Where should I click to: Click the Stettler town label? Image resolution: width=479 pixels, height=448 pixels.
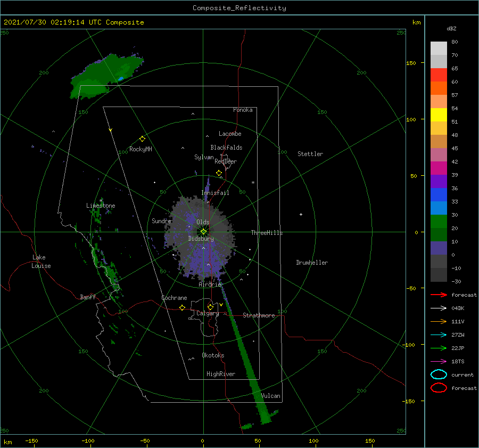coord(310,154)
